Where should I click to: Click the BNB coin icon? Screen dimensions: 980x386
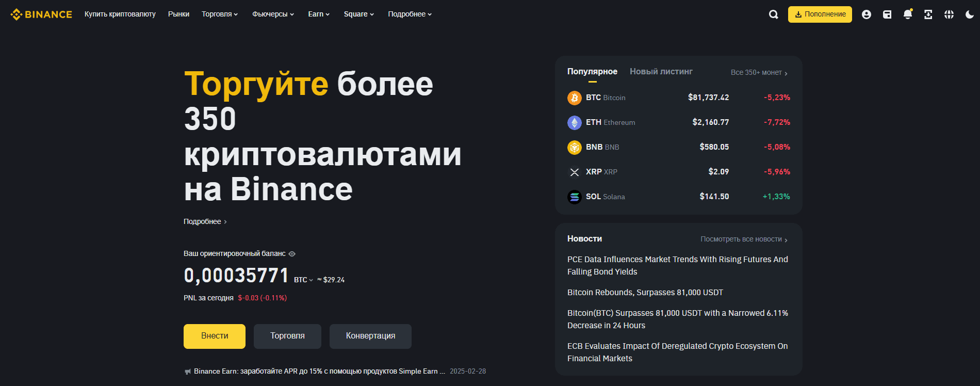click(575, 147)
